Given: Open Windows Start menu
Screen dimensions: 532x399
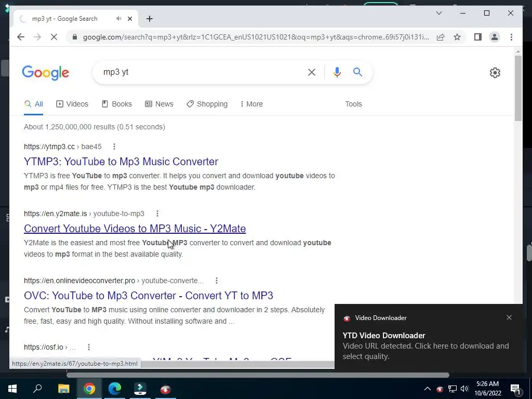Looking at the screenshot, I should (x=12, y=389).
